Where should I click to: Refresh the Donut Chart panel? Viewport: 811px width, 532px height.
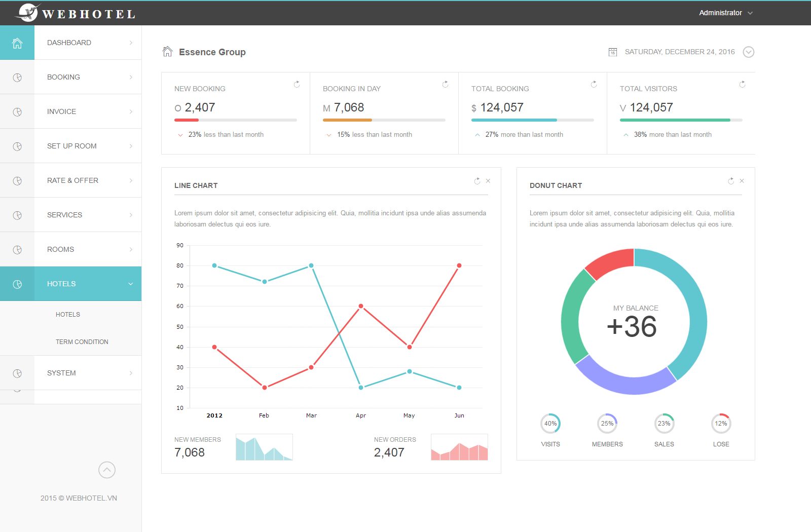tap(730, 180)
